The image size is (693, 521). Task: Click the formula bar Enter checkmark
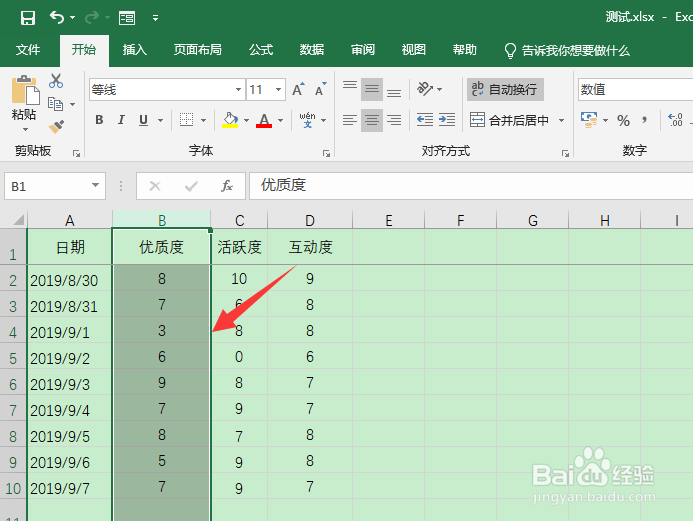pyautogui.click(x=191, y=186)
